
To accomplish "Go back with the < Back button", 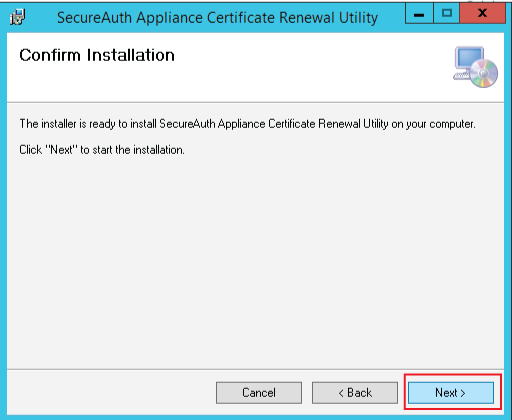I will click(355, 393).
